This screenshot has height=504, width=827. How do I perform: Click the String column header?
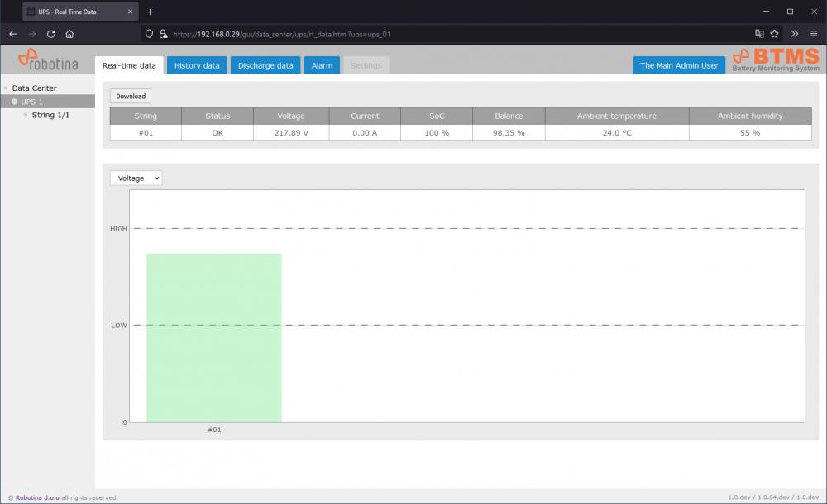pos(146,116)
